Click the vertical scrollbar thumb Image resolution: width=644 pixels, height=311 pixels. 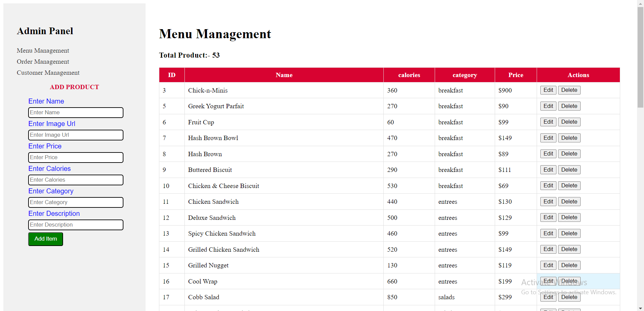click(x=640, y=57)
